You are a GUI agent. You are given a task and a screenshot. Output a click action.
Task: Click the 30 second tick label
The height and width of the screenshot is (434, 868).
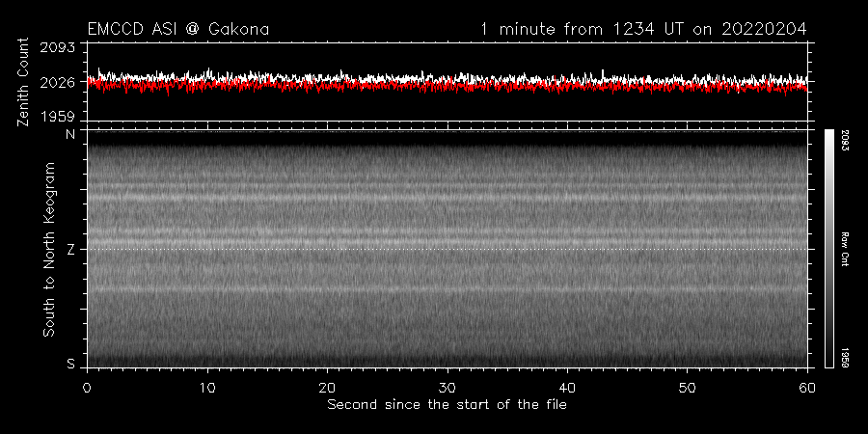coord(448,388)
